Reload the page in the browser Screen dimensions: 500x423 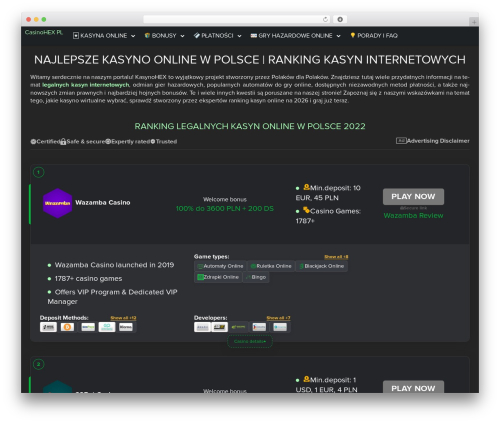pyautogui.click(x=325, y=19)
